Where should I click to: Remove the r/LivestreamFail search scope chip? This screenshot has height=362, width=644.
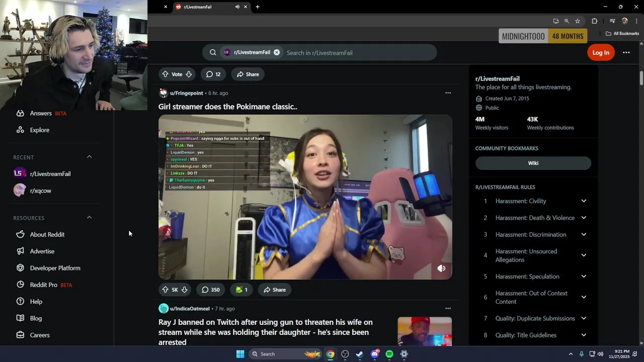click(277, 52)
